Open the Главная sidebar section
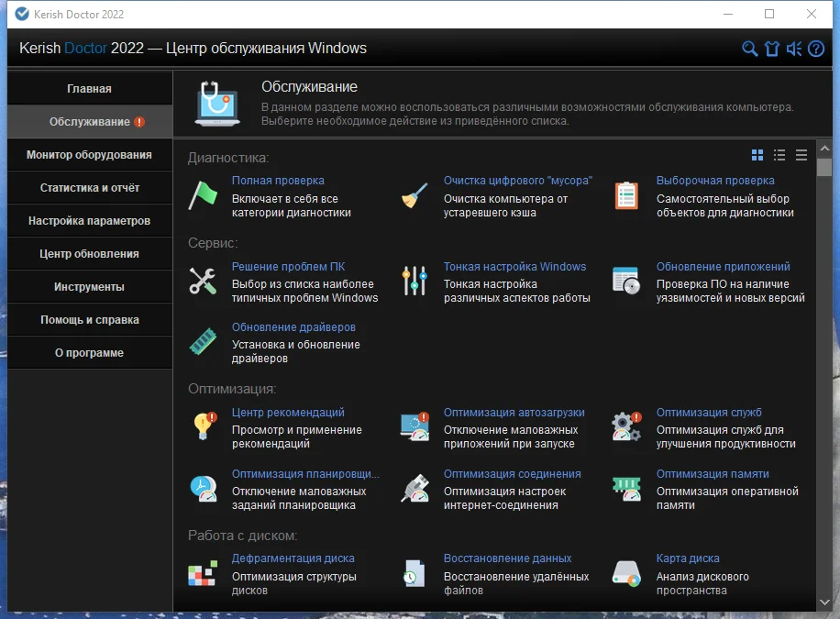This screenshot has width=840, height=619. click(x=90, y=88)
